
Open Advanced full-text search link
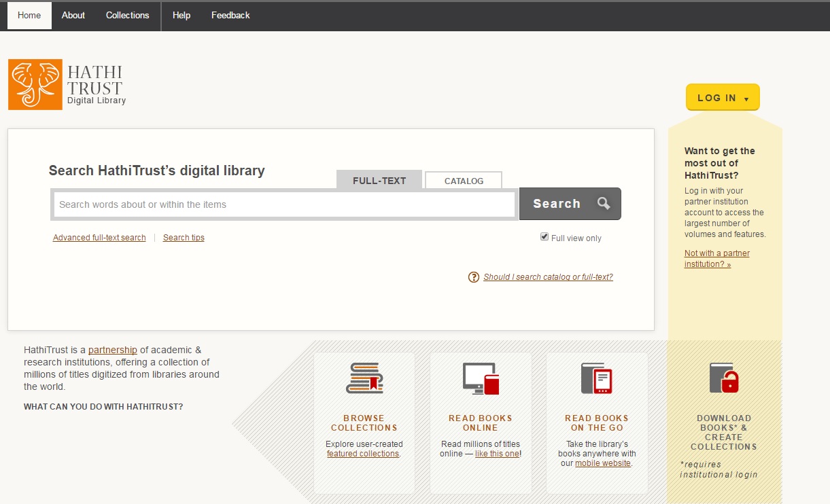click(99, 238)
